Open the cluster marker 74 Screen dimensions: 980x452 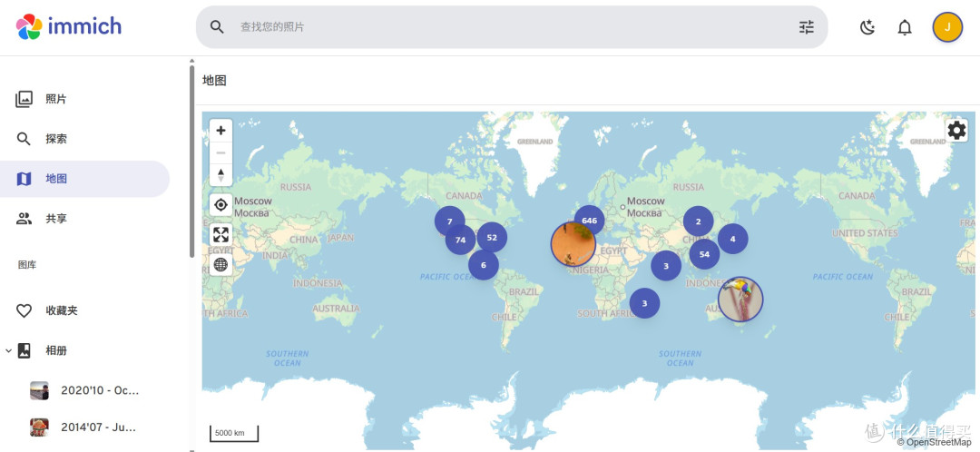tap(461, 240)
